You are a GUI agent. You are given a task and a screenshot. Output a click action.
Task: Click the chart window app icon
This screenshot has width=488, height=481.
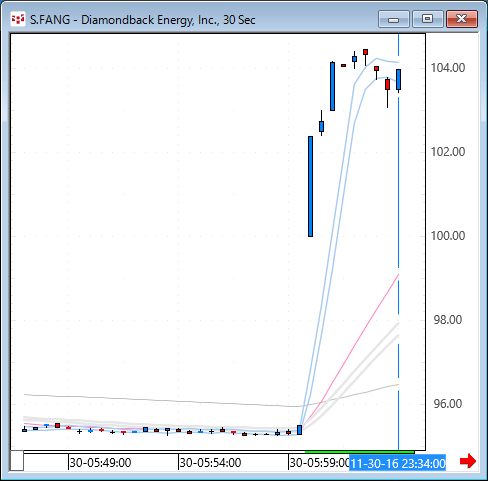pyautogui.click(x=18, y=19)
